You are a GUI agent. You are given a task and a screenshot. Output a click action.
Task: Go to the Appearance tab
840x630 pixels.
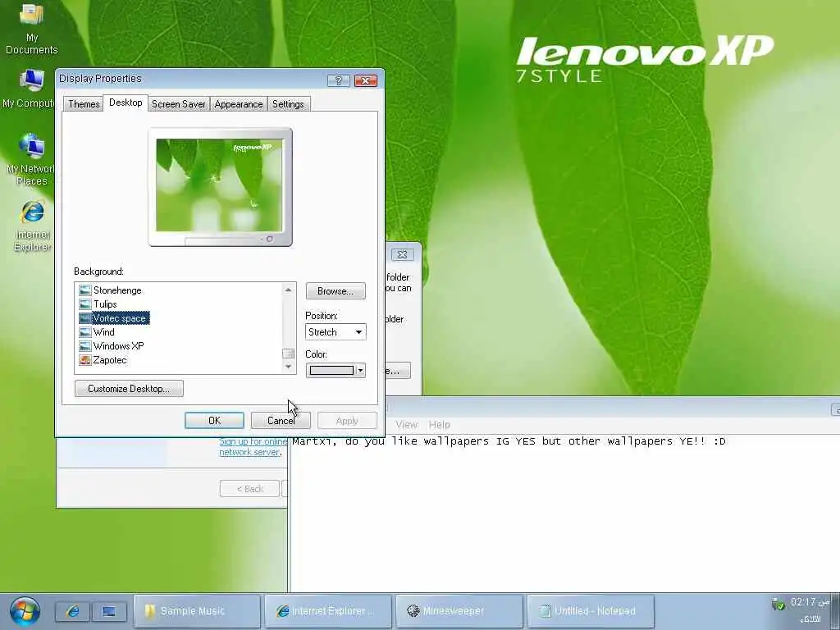click(x=239, y=104)
